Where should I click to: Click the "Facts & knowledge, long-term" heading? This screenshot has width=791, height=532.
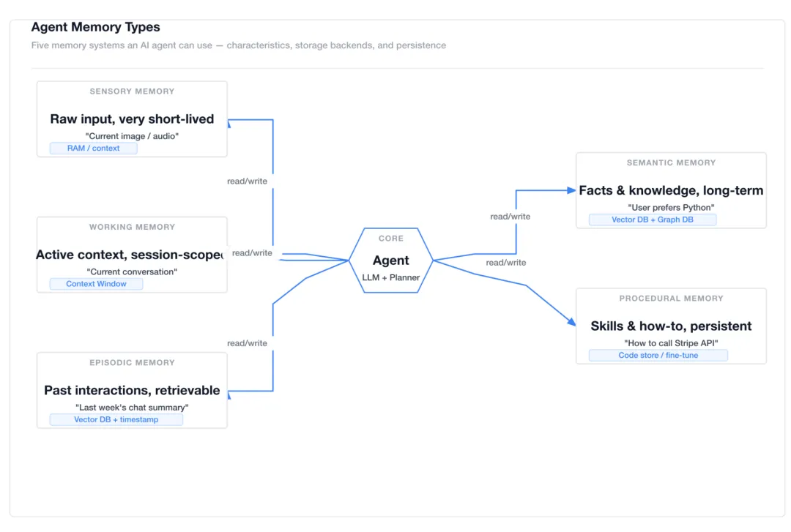pos(671,191)
